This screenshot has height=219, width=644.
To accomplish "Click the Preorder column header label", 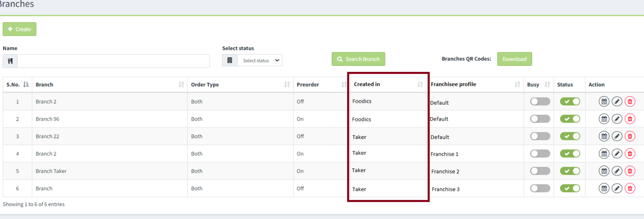I will pyautogui.click(x=308, y=85).
